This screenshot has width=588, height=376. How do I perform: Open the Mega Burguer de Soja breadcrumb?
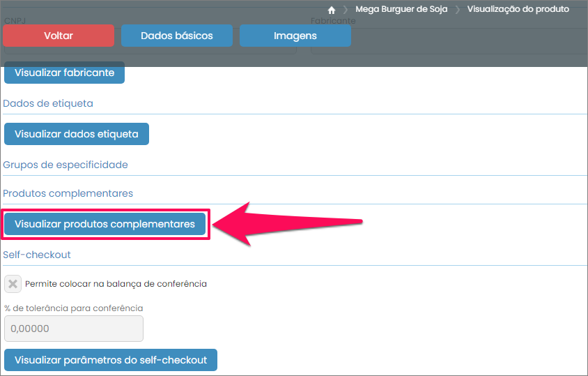click(401, 10)
